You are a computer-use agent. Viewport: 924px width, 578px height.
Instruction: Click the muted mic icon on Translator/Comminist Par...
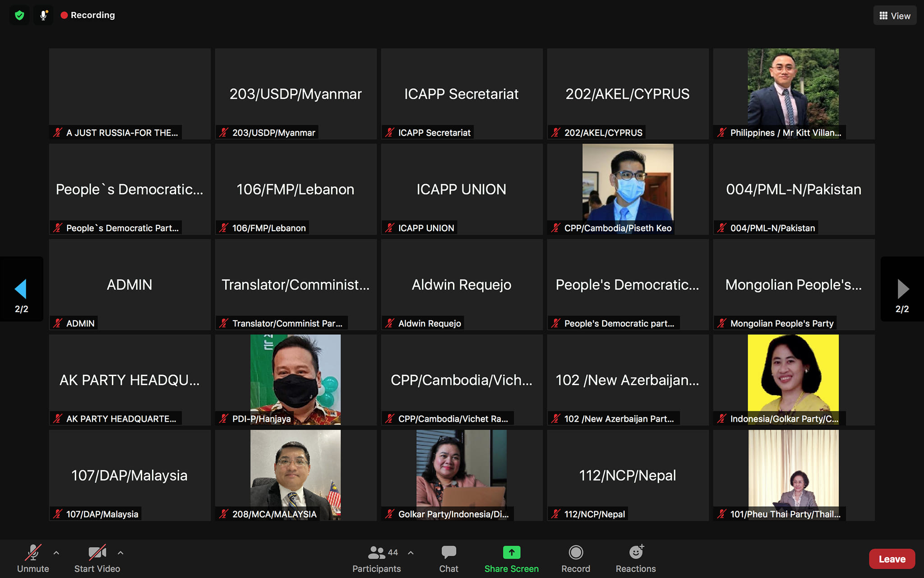click(x=224, y=323)
